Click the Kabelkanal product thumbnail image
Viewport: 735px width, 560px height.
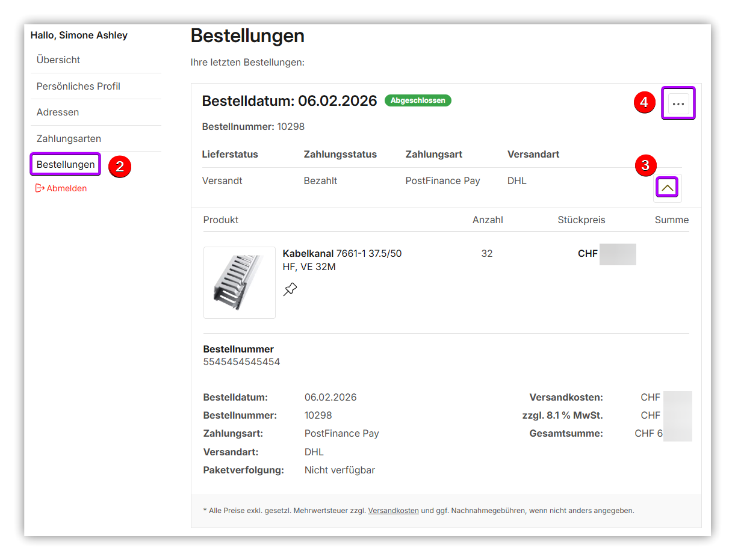240,282
